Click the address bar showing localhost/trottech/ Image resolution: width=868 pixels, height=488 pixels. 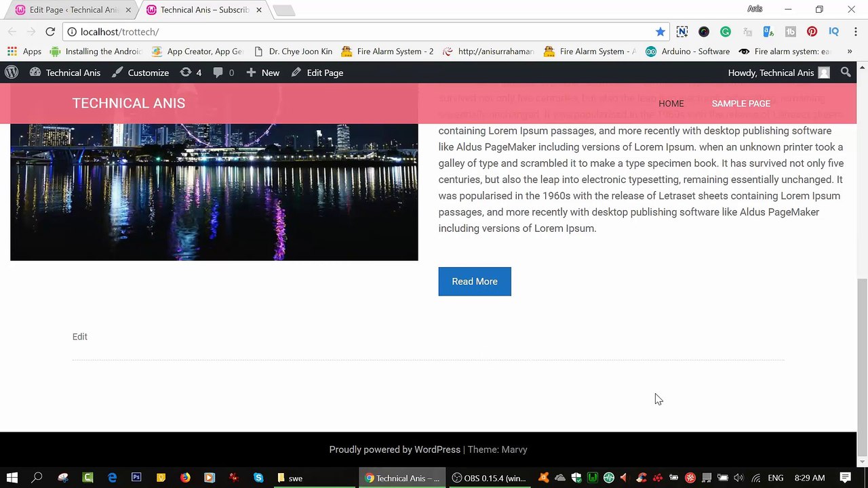366,32
